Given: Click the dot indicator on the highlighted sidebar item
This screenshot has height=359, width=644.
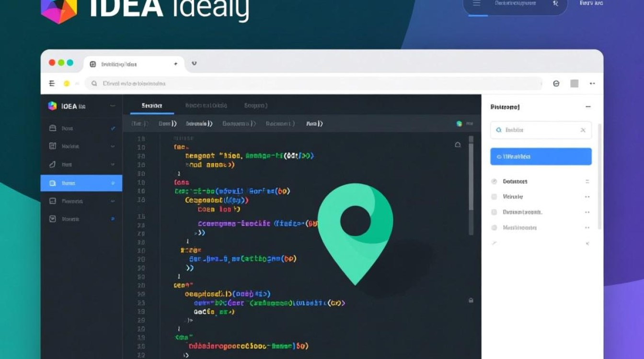Looking at the screenshot, I should [113, 183].
